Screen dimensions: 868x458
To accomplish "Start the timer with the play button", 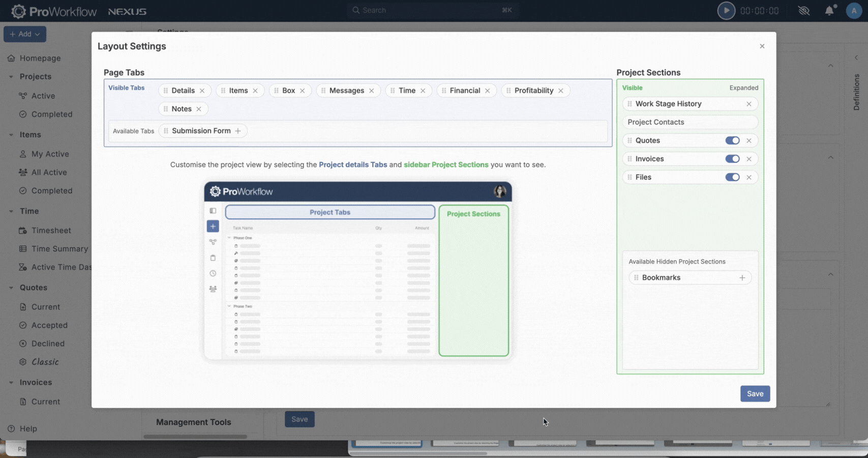I will [726, 11].
